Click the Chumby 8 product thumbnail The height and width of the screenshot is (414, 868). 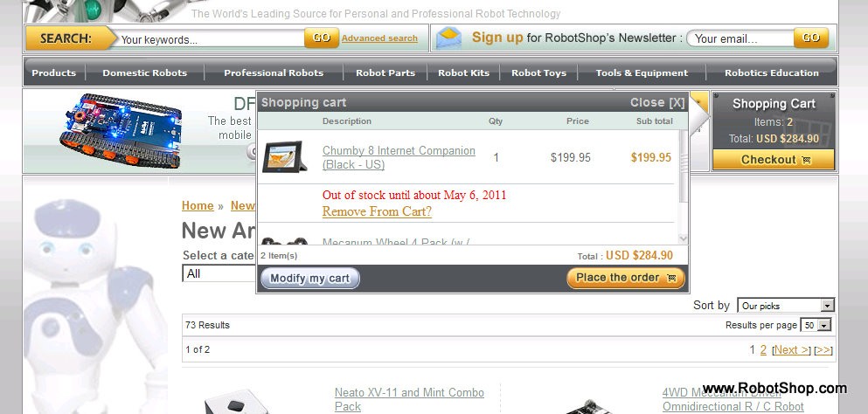(285, 157)
